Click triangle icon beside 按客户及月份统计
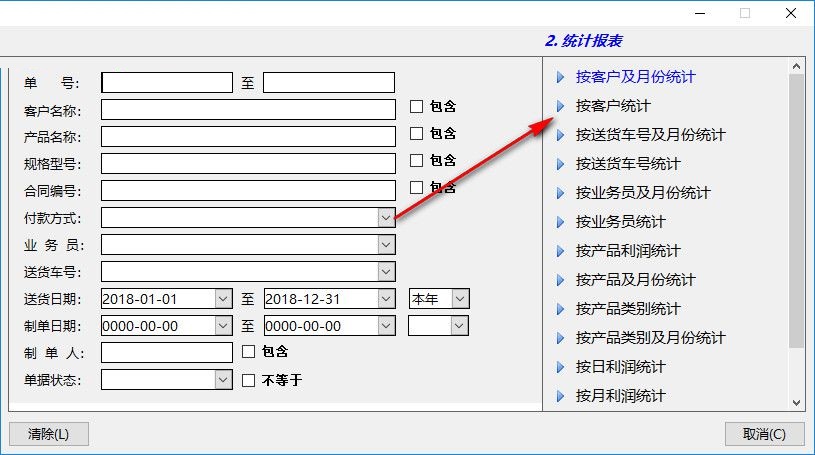 560,77
